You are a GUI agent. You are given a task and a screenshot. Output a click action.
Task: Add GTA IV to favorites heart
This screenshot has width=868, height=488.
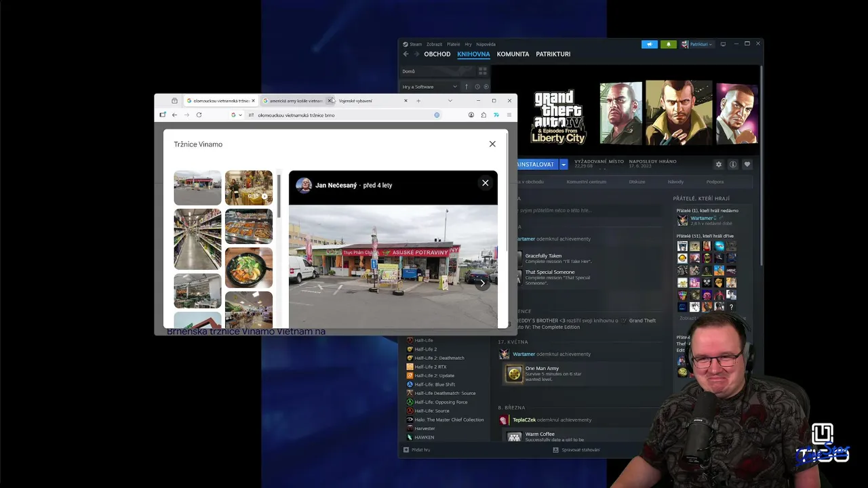[747, 164]
